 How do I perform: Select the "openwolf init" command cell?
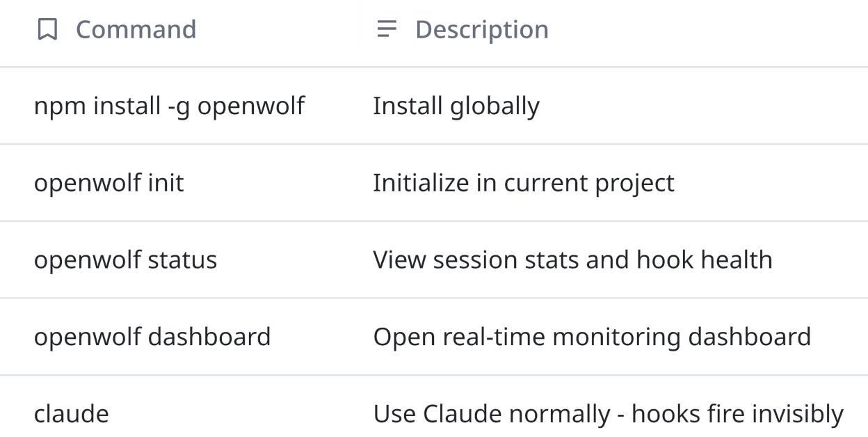point(108,183)
